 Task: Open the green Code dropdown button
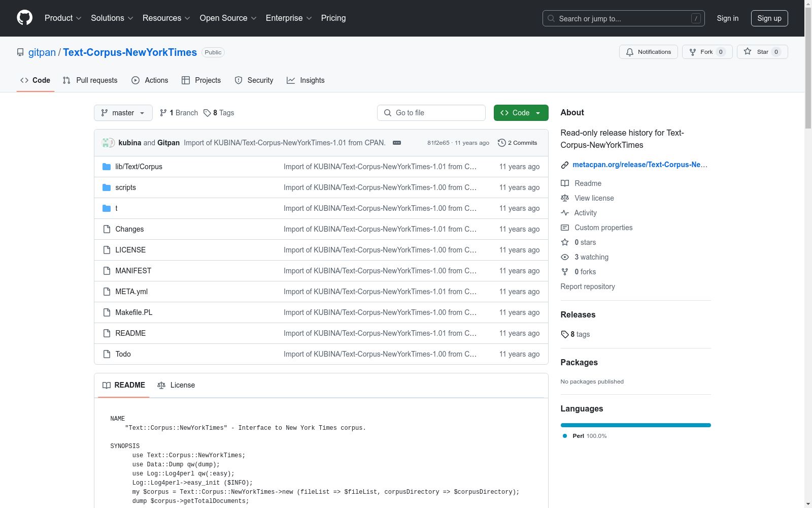pos(521,113)
